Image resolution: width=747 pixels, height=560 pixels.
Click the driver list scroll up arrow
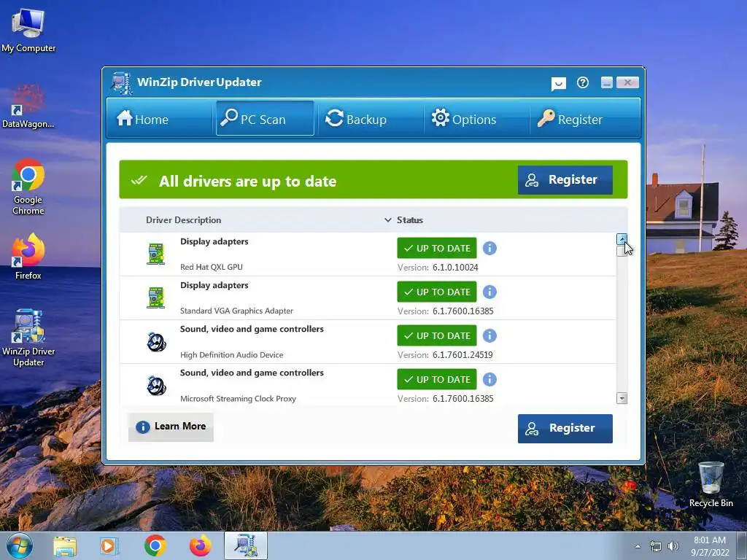[622, 238]
